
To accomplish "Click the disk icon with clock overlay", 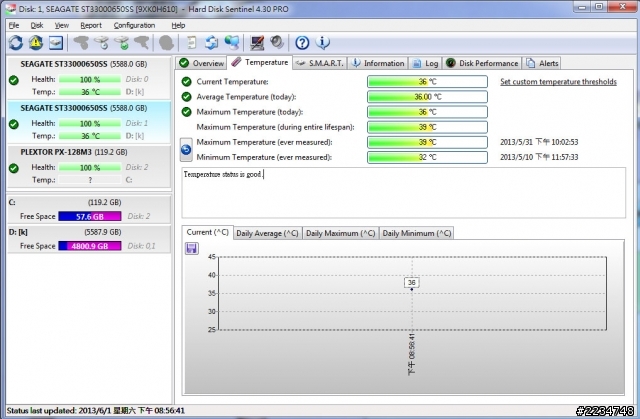I will 102,42.
